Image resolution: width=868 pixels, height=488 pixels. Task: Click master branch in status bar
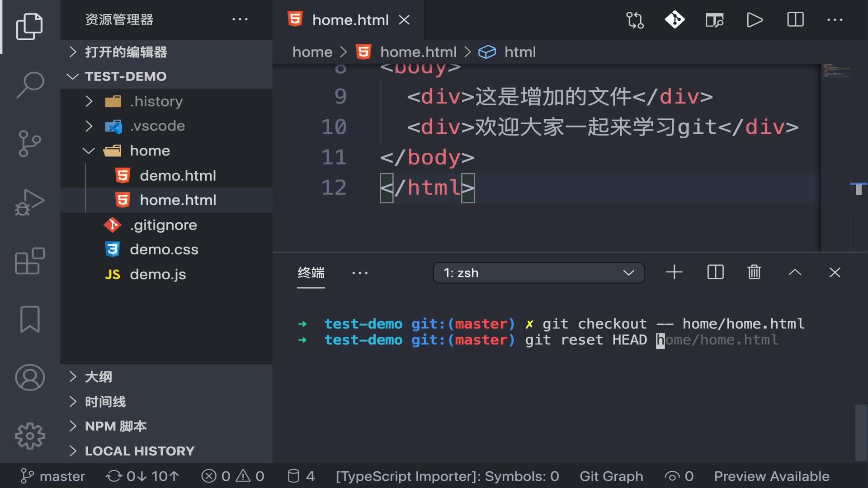pyautogui.click(x=53, y=476)
